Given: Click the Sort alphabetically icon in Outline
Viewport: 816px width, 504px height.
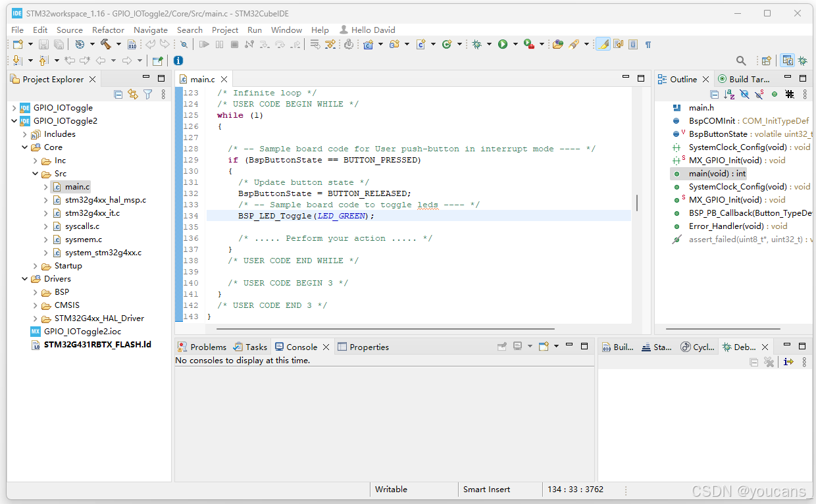Looking at the screenshot, I should (729, 94).
